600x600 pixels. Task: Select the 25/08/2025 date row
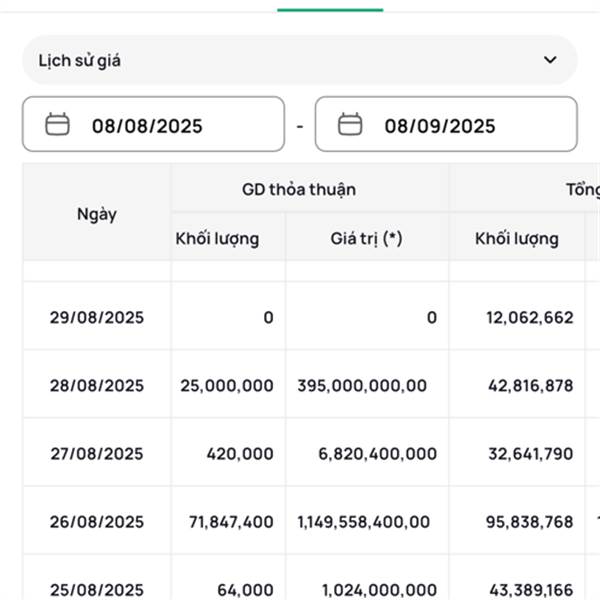click(x=97, y=589)
